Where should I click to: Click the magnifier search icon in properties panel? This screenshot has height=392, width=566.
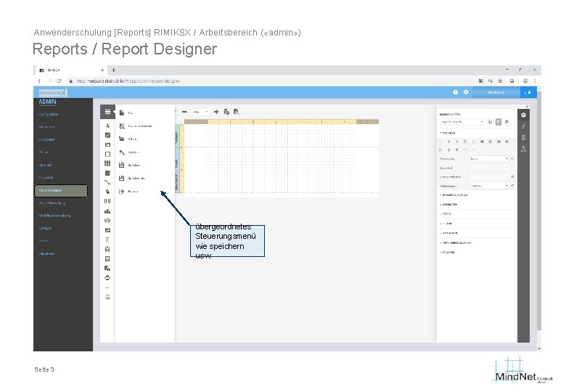506,122
